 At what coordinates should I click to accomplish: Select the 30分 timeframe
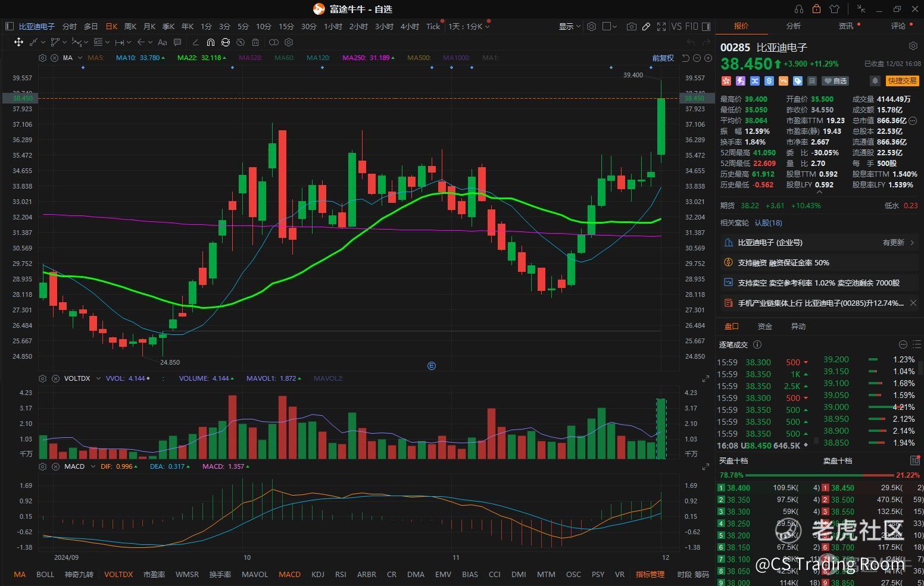(x=309, y=26)
